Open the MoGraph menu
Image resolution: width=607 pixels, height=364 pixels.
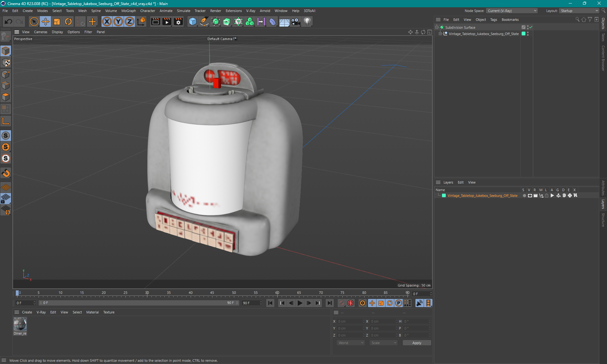pyautogui.click(x=128, y=11)
